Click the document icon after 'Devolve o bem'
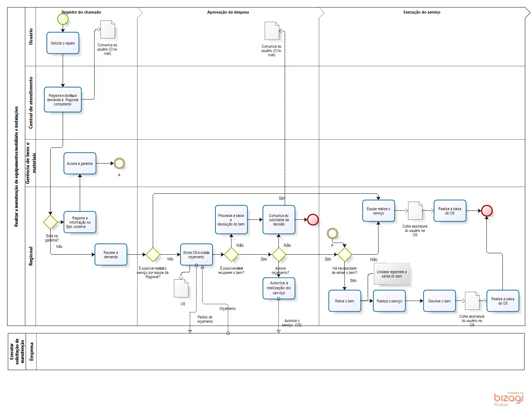The height and width of the screenshot is (410, 532). [x=472, y=301]
